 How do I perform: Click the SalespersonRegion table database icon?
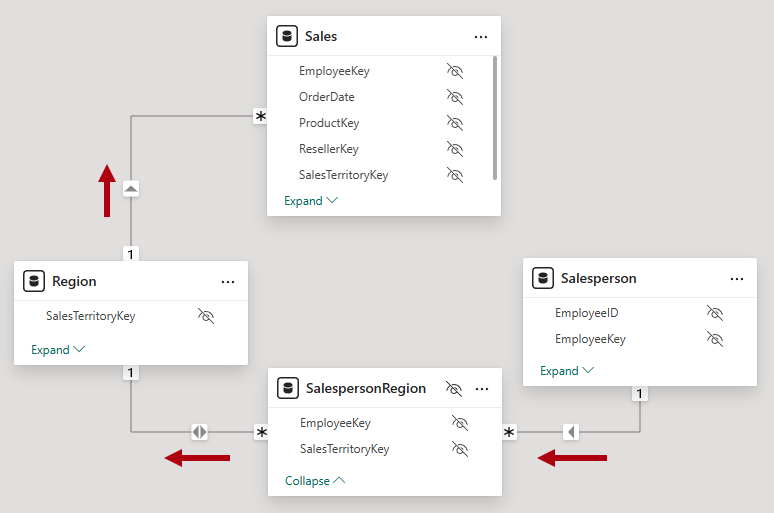(288, 388)
